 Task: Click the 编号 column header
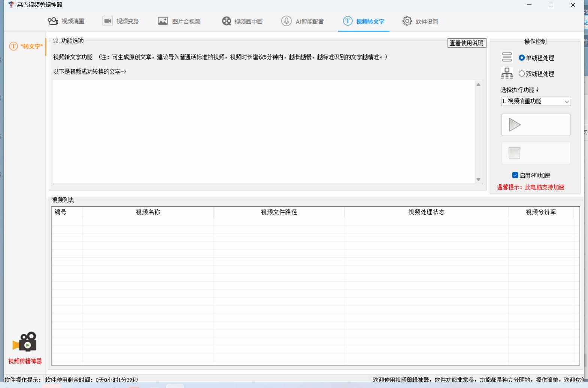coord(67,212)
